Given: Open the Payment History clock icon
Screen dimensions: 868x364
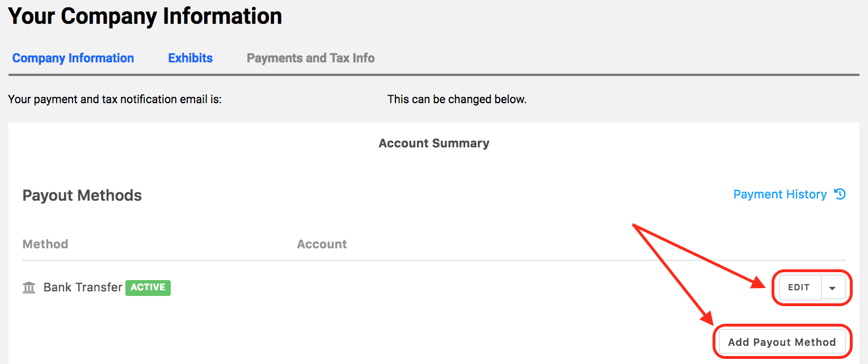Looking at the screenshot, I should pos(840,194).
